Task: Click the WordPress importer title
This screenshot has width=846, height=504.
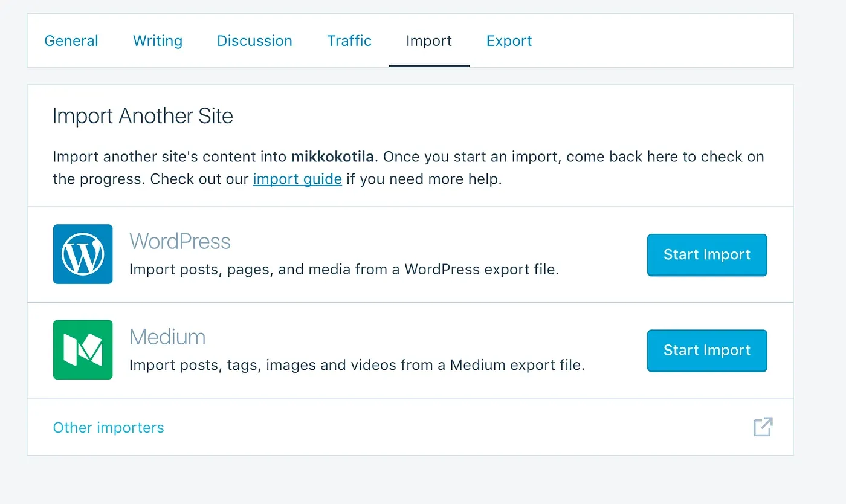Action: pos(180,242)
